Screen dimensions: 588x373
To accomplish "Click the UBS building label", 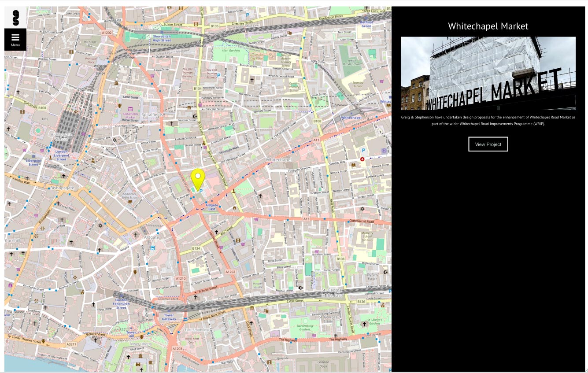I will pyautogui.click(x=45, y=119).
